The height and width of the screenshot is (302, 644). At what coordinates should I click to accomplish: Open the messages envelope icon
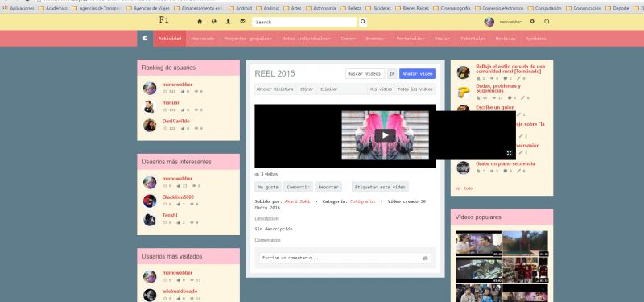243,22
